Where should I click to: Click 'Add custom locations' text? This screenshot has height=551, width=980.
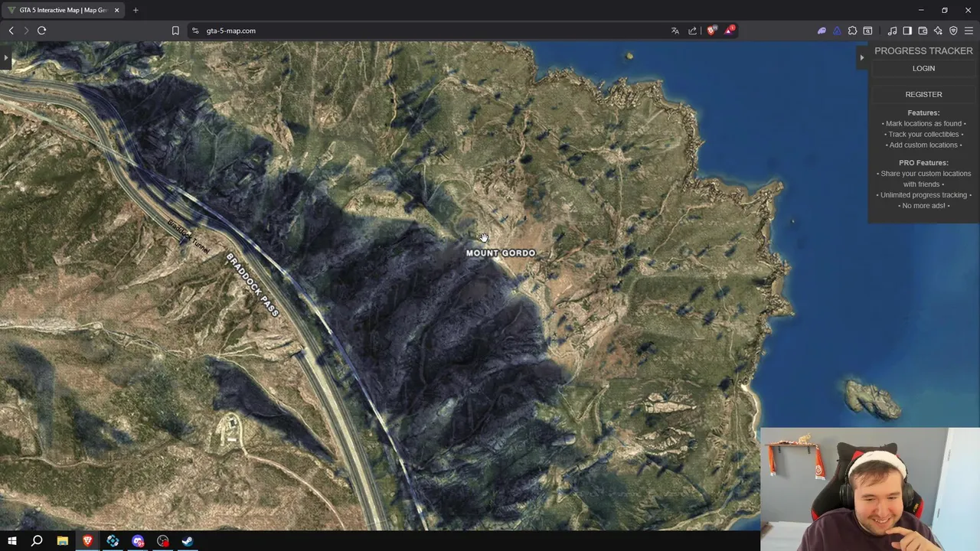(x=923, y=145)
